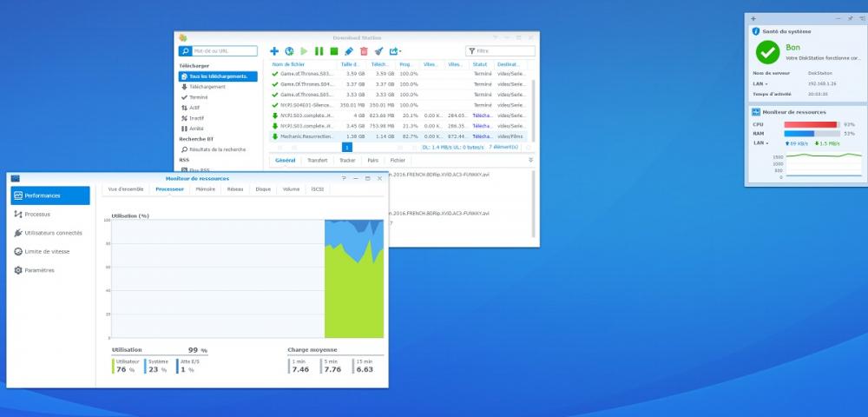This screenshot has width=868, height=417.
Task: Click the Utilisateur 76 % usage legend
Action: 127,366
